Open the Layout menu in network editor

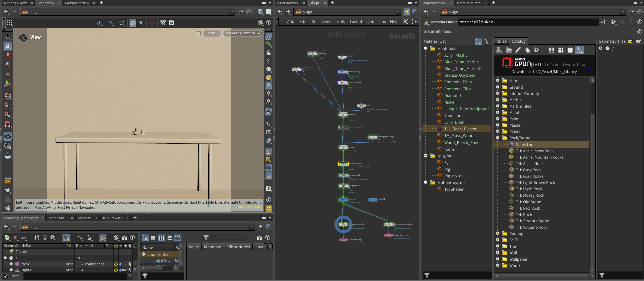[x=356, y=22]
